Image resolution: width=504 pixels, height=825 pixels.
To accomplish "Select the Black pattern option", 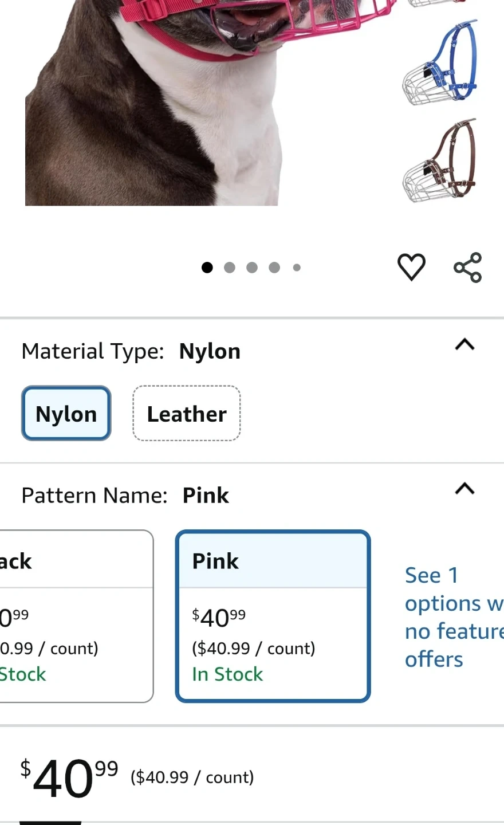I will pyautogui.click(x=74, y=616).
